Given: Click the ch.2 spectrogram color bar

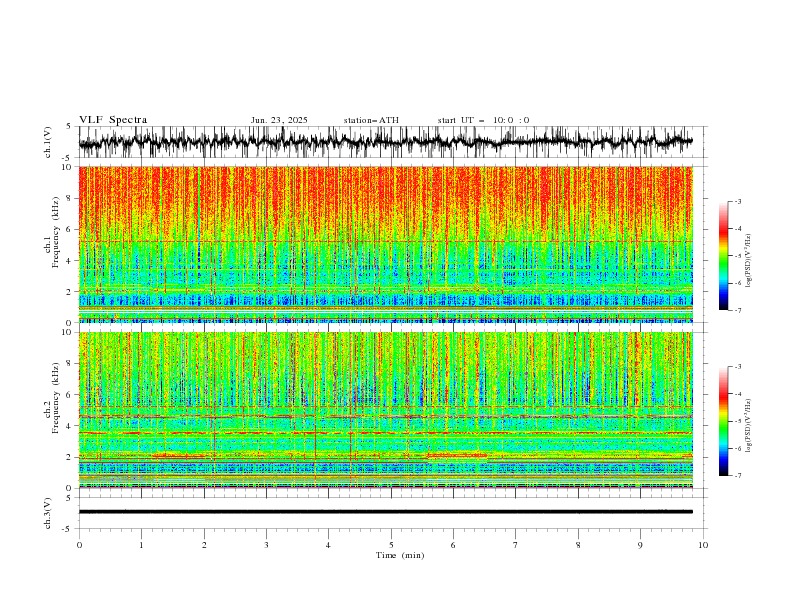Looking at the screenshot, I should (x=723, y=421).
